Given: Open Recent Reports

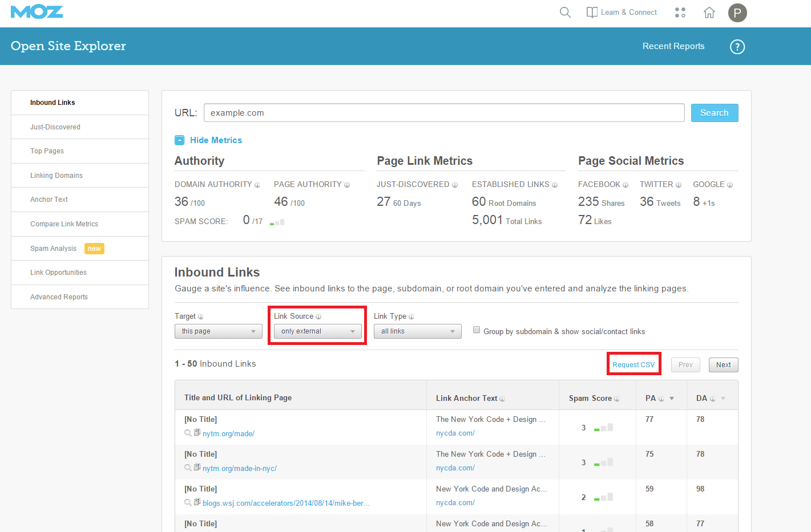Looking at the screenshot, I should (x=673, y=46).
